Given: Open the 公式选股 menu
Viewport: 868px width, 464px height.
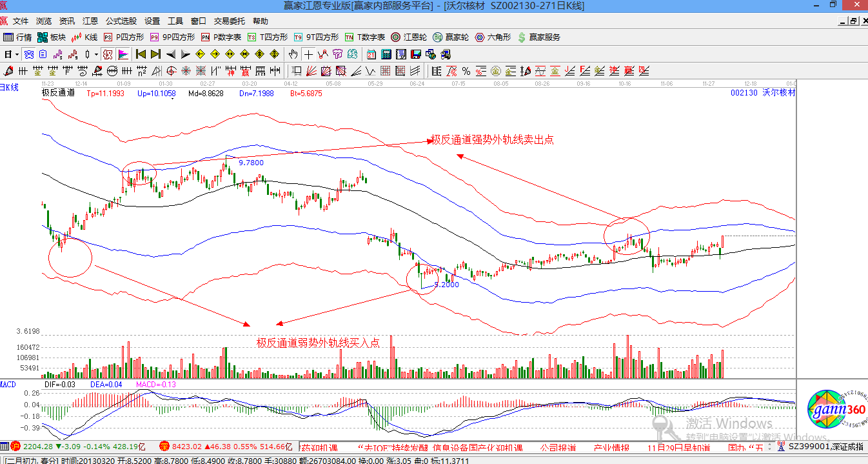Looking at the screenshot, I should click(x=120, y=21).
